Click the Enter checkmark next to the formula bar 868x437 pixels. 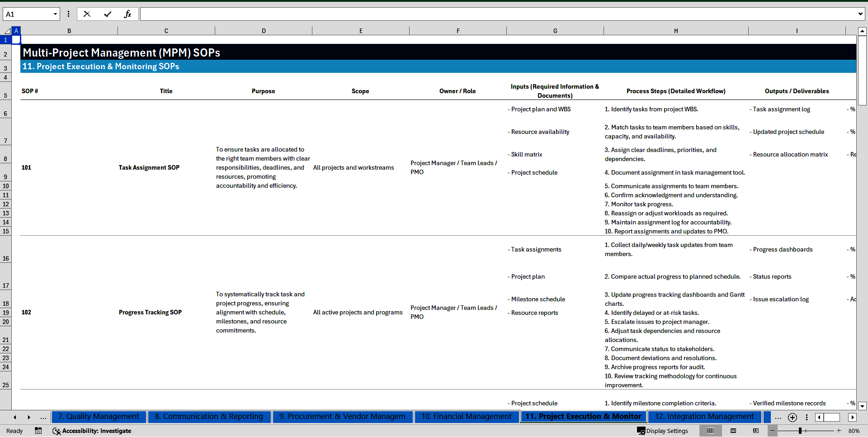click(108, 14)
